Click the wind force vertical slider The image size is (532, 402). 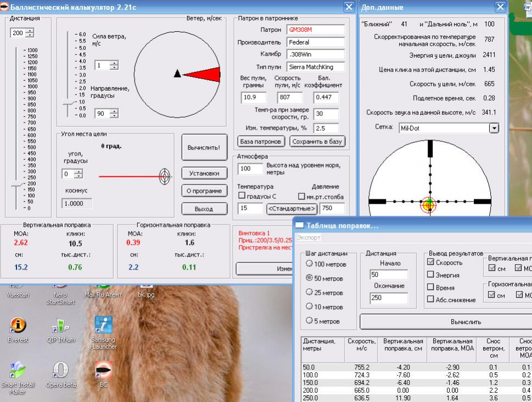[x=68, y=102]
